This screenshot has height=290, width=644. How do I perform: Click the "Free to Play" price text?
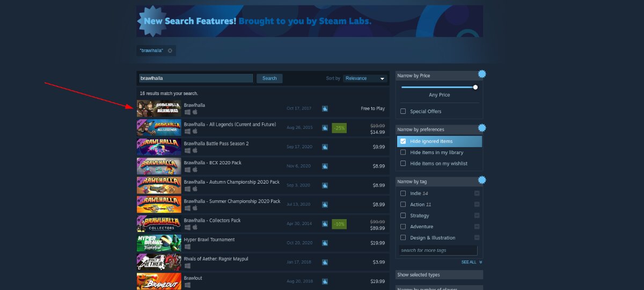372,108
